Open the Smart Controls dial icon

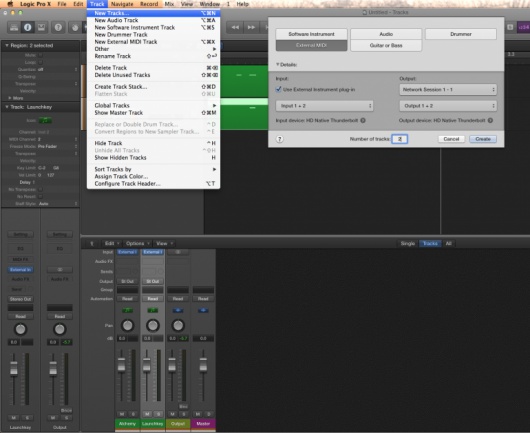75,27
